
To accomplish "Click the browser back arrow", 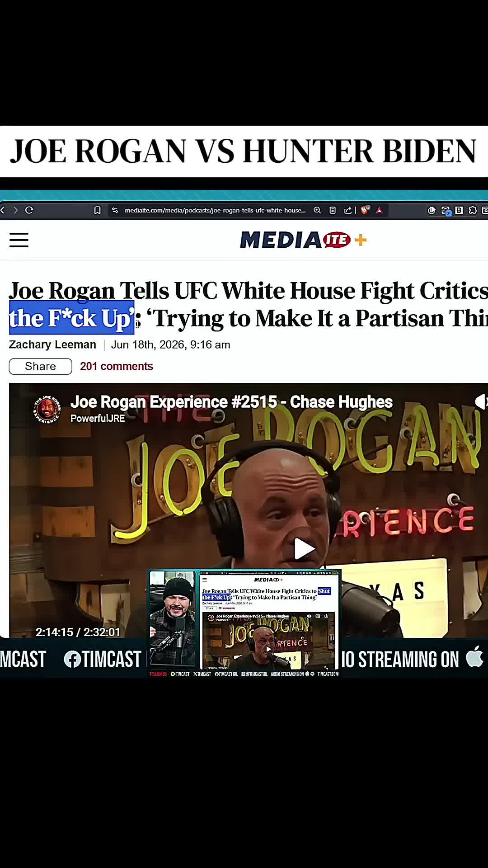I will pos(3,210).
